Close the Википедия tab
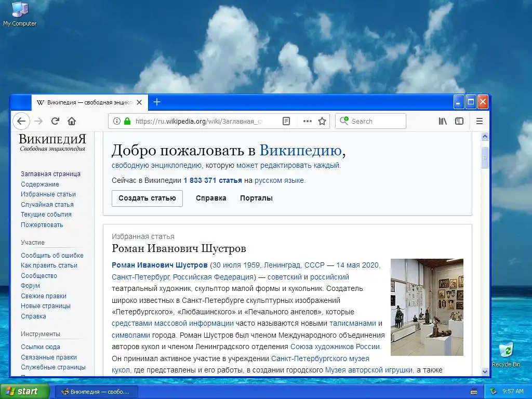The width and height of the screenshot is (532, 399). tap(139, 102)
